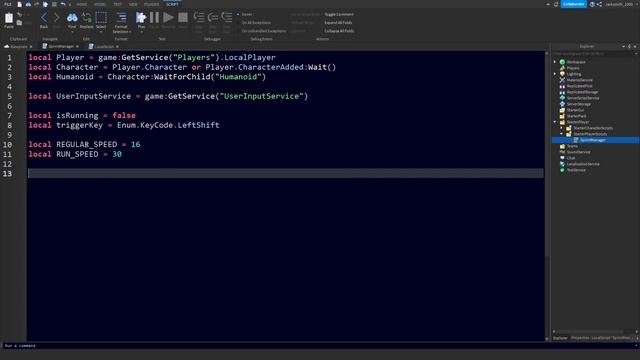Switch to the TEST ribbon tab

click(118, 4)
